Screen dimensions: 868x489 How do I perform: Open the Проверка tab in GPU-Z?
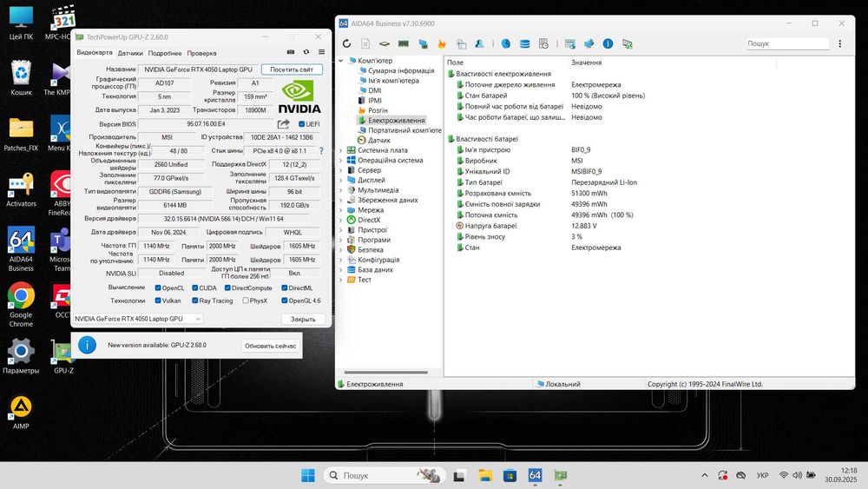coord(201,53)
